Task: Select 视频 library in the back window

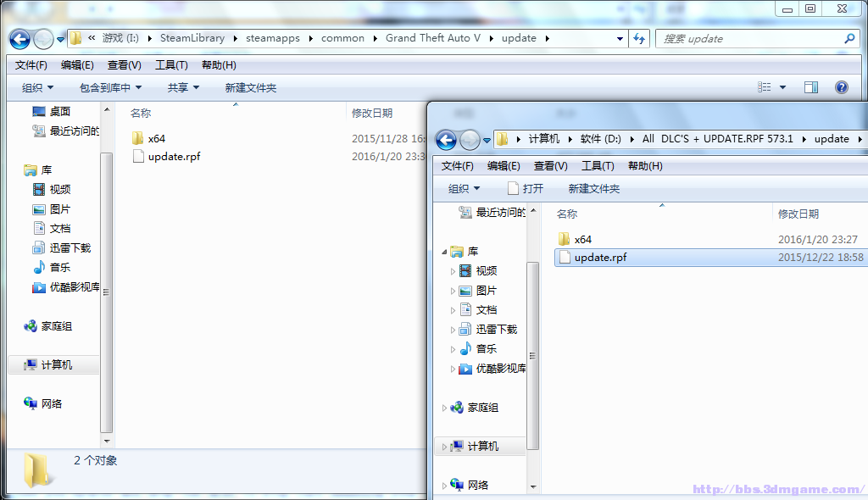Action: [x=52, y=189]
